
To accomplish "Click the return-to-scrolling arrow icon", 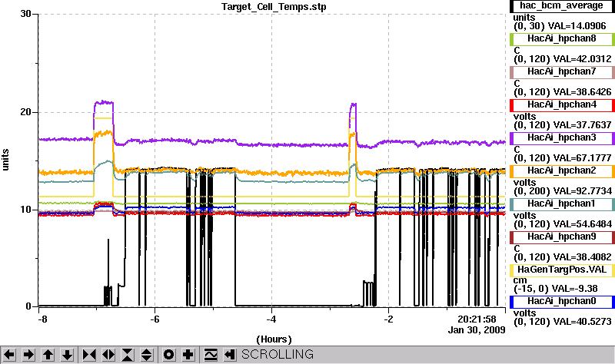I will [230, 355].
